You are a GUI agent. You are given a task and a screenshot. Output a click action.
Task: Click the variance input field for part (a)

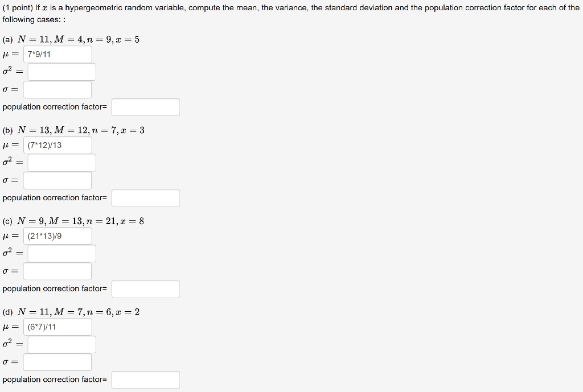tap(61, 72)
